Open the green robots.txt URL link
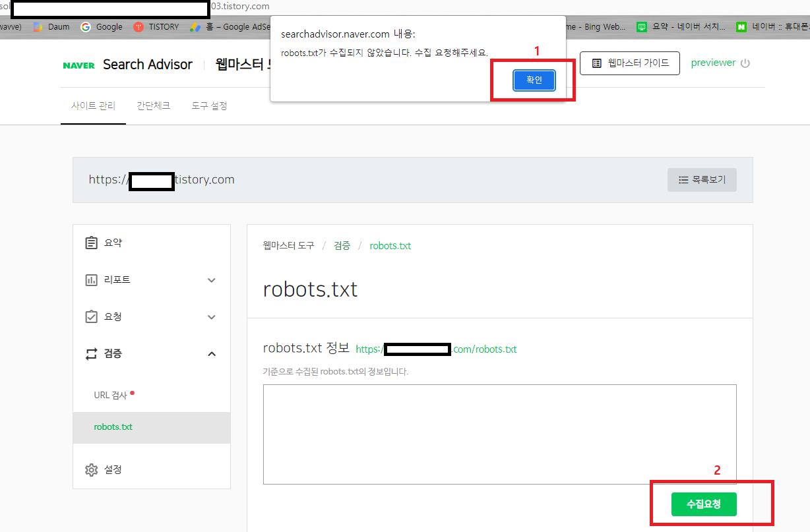 pyautogui.click(x=436, y=349)
